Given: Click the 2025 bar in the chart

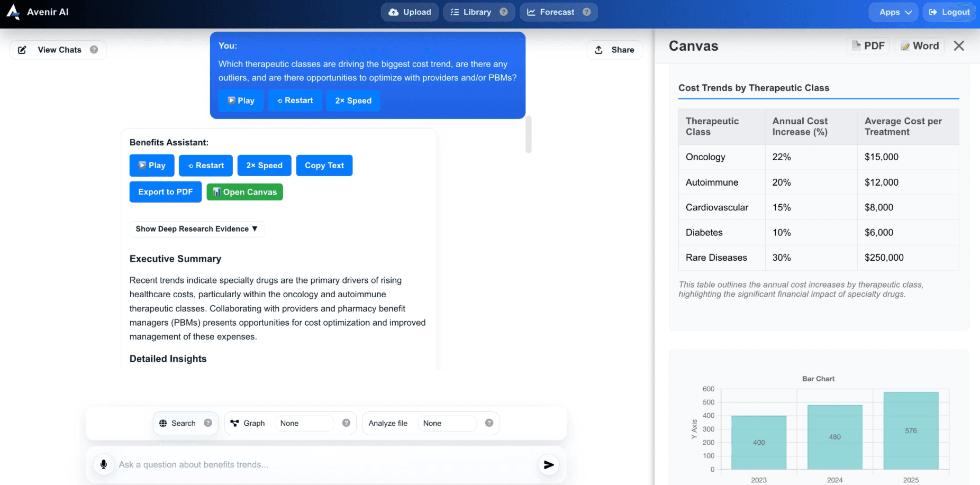Looking at the screenshot, I should point(911,430).
